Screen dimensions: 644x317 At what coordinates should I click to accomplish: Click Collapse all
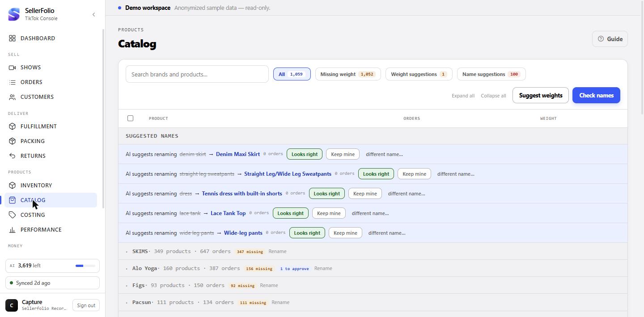point(493,96)
